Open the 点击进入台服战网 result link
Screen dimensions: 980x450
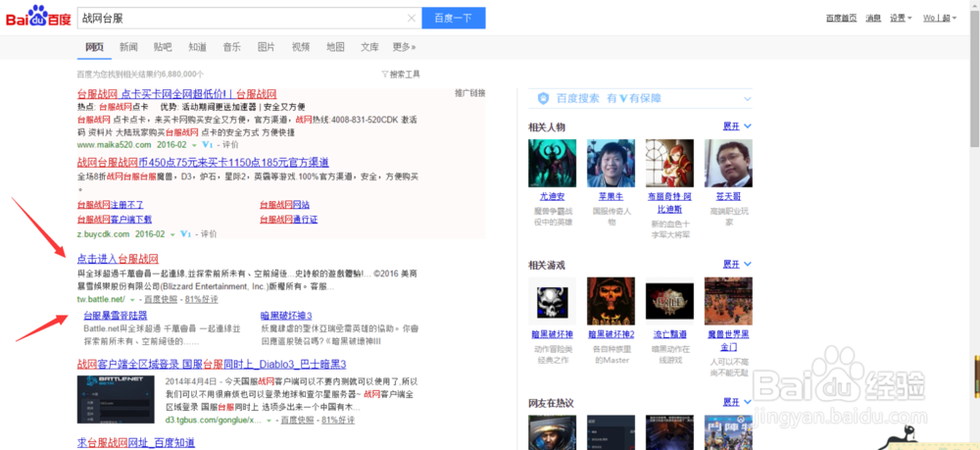pos(118,259)
